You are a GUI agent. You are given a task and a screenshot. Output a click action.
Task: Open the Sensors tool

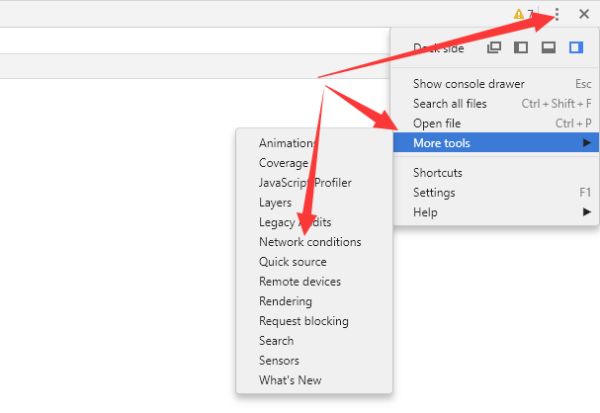[x=279, y=360]
